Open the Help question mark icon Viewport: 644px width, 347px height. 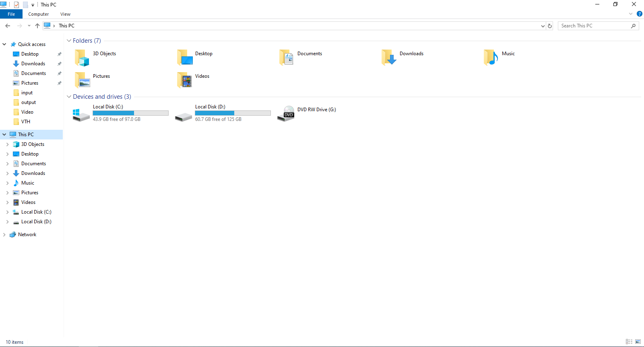pyautogui.click(x=639, y=14)
